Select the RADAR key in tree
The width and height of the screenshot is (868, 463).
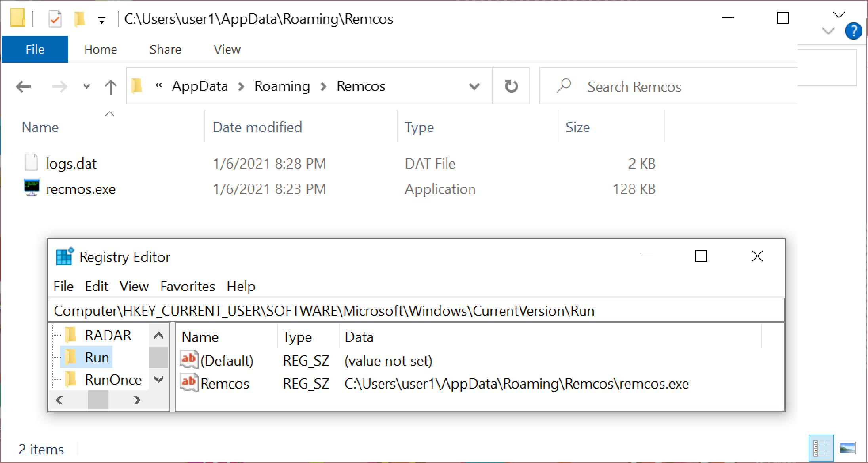[x=108, y=335]
